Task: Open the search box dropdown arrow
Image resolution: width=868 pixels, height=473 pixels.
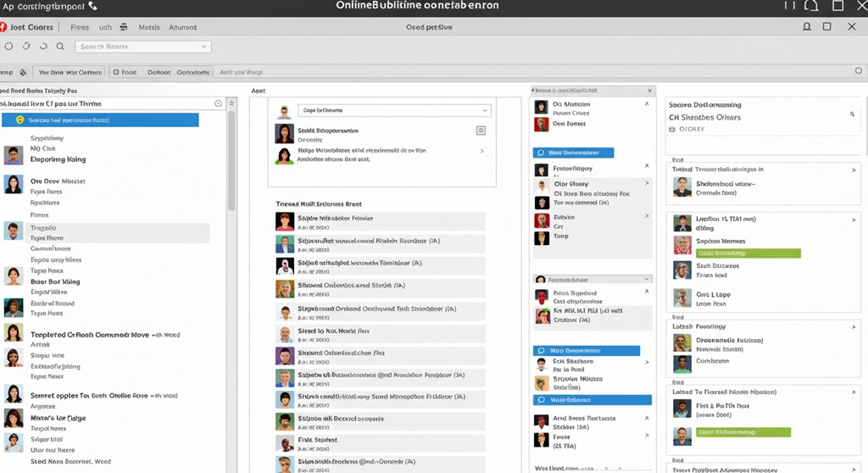Action: point(204,47)
